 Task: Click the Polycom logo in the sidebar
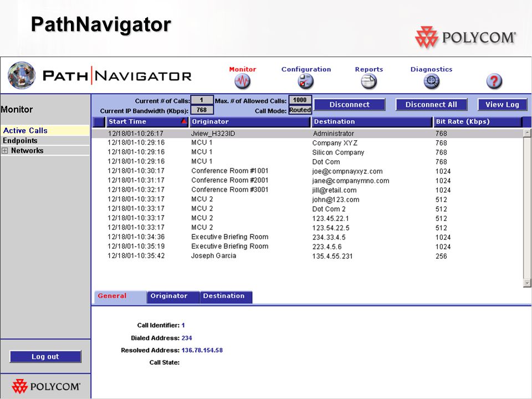coord(46,386)
